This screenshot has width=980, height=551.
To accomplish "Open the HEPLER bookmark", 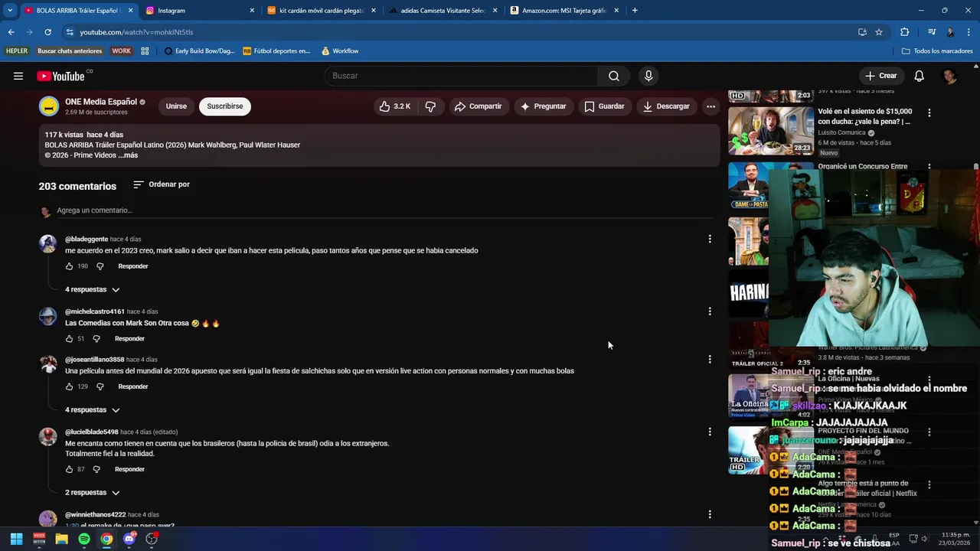I will coord(17,51).
